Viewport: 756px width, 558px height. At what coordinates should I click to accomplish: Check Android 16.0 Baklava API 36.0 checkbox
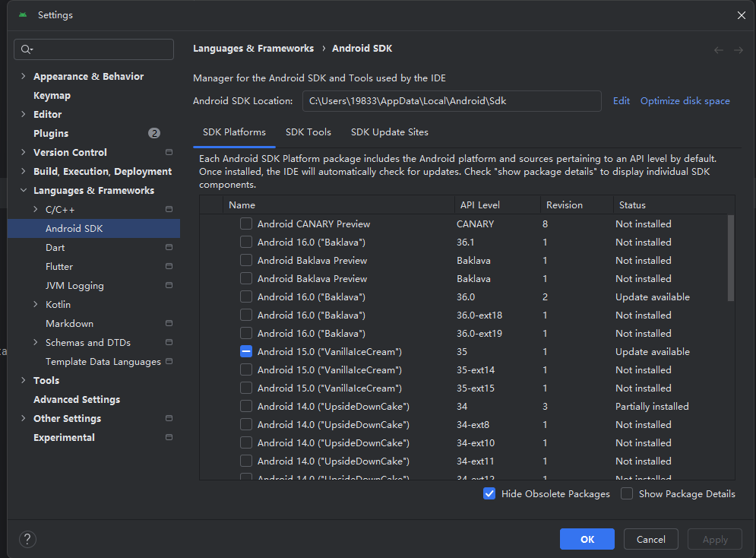[x=246, y=296]
